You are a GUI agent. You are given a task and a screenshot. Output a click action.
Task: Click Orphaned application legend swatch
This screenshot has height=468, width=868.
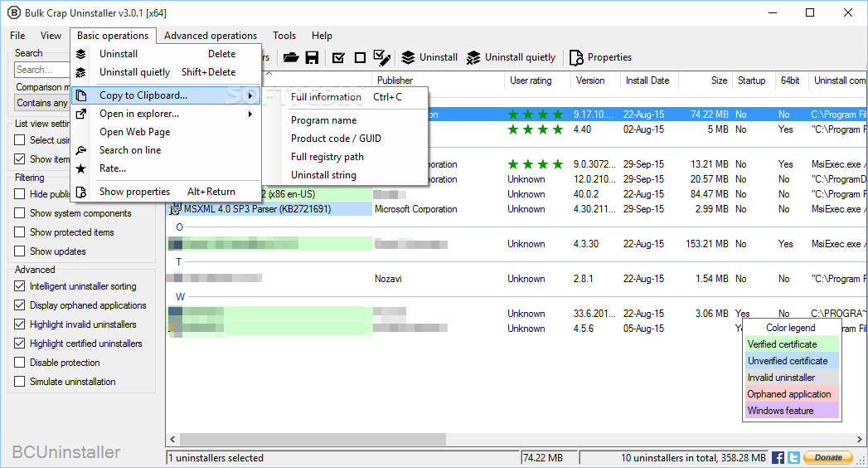click(x=792, y=394)
